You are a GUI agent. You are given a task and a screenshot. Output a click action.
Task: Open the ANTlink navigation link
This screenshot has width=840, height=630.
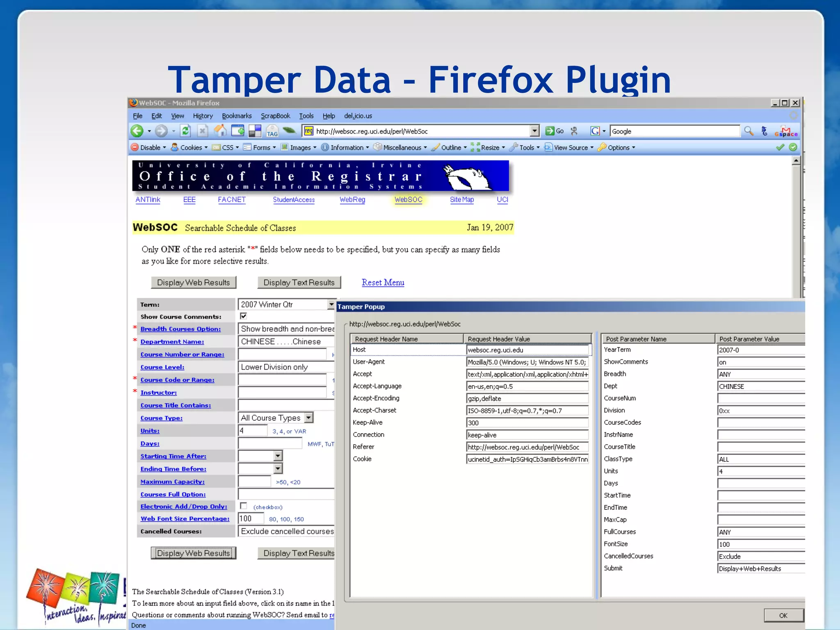click(x=148, y=199)
